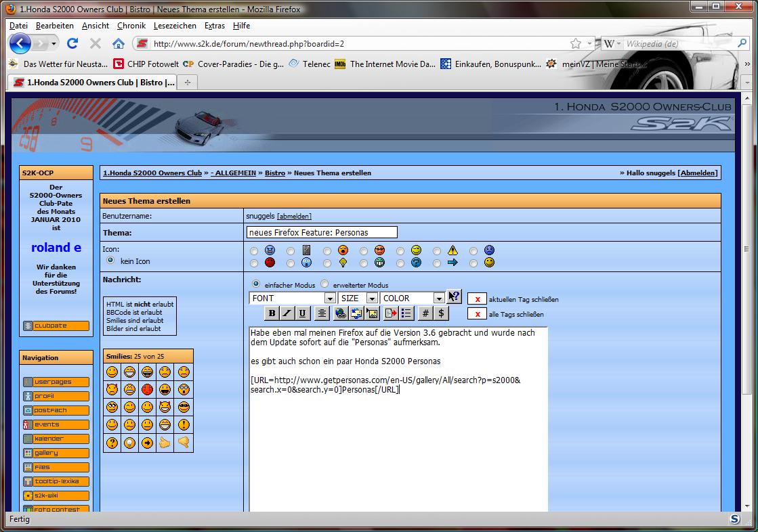Open the COLOR dropdown
This screenshot has width=758, height=532.
pos(412,298)
